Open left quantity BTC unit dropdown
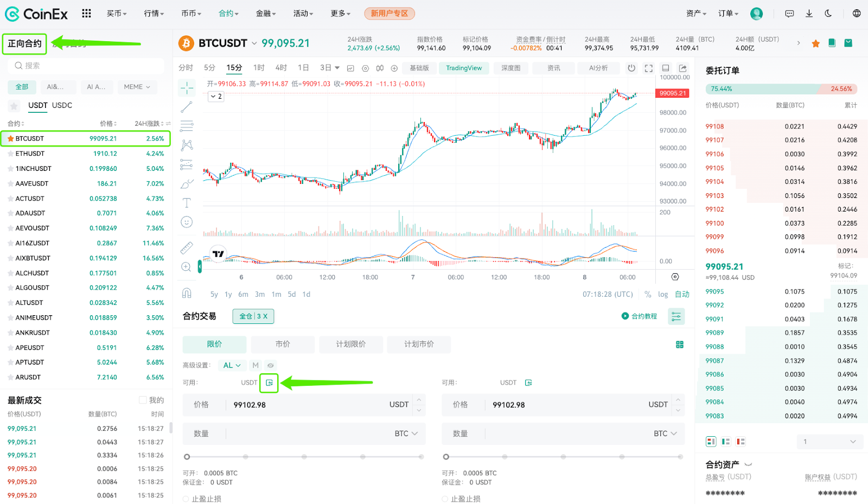Viewport: 868px width, 504px height. click(x=406, y=434)
